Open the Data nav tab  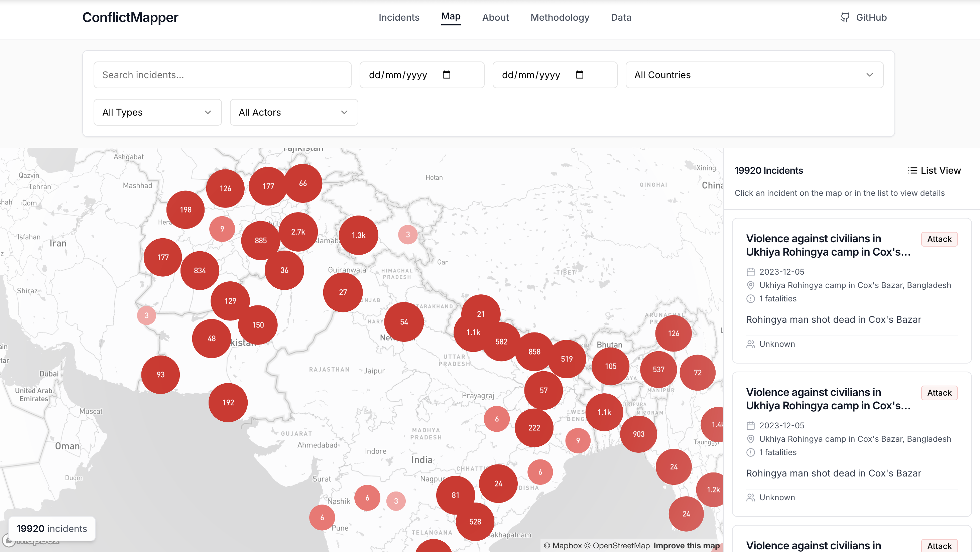[621, 17]
